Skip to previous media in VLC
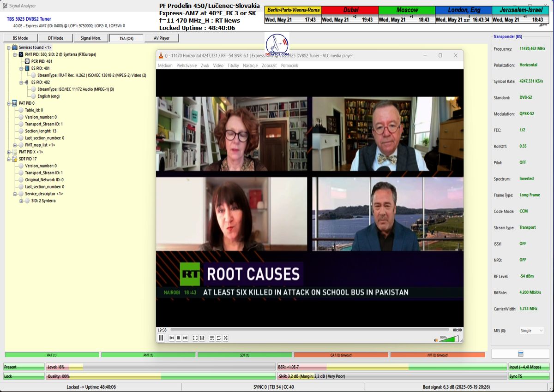554x392 pixels. tap(171, 338)
